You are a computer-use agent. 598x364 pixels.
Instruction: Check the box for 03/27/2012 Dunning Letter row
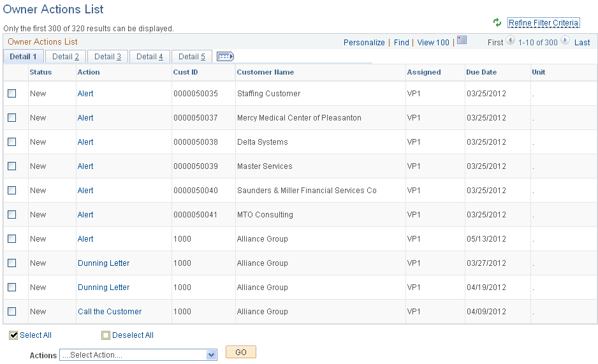pos(12,263)
